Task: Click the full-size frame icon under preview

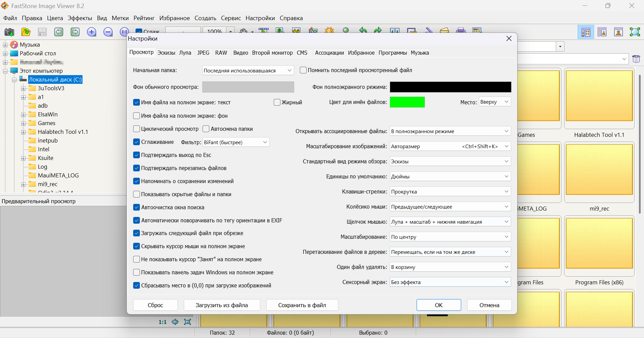Action: (x=187, y=322)
